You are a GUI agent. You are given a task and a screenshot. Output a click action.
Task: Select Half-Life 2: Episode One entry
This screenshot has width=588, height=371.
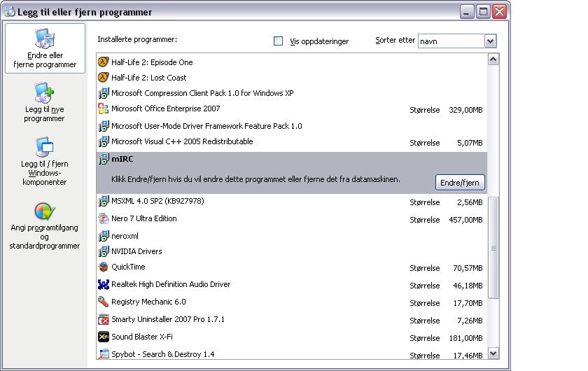point(292,62)
